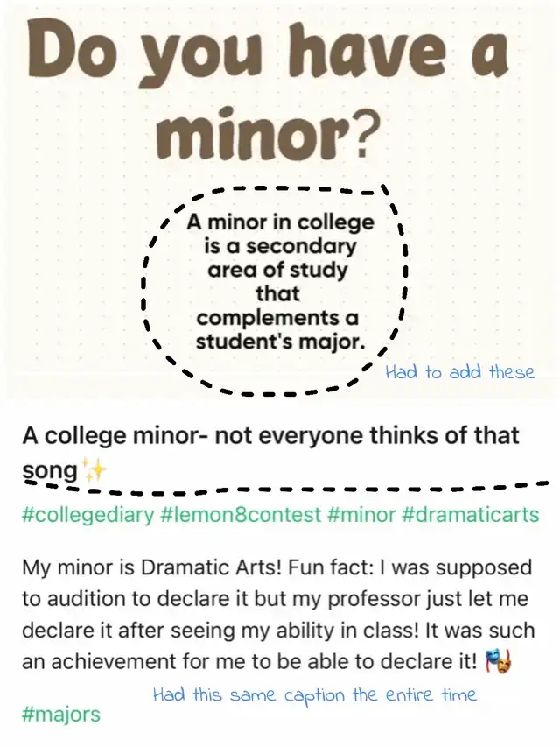The image size is (560, 747).
Task: Click the blue 'Had to add these' note
Action: pos(460,371)
